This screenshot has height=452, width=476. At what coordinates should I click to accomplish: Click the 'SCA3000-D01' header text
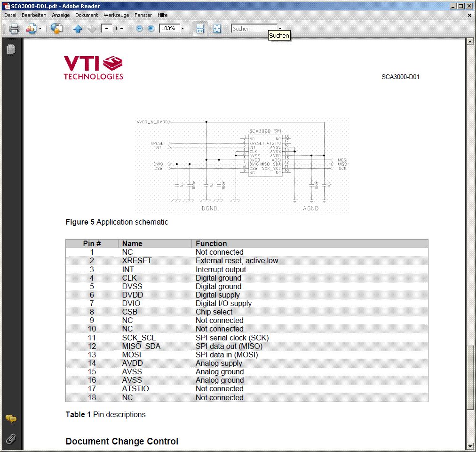pyautogui.click(x=400, y=77)
